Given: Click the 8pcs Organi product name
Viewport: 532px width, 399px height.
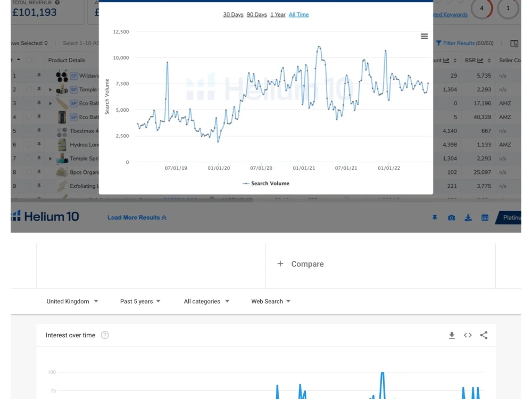Looking at the screenshot, I should [84, 172].
